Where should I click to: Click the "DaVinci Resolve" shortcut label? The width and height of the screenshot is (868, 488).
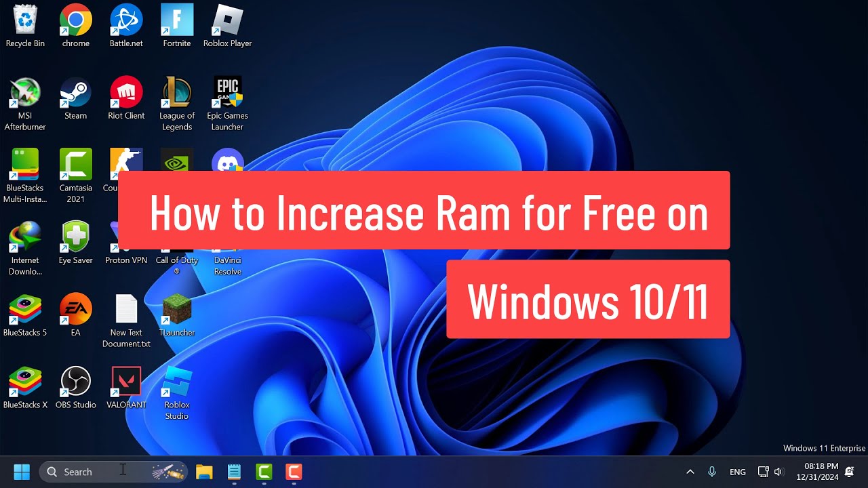tap(227, 266)
